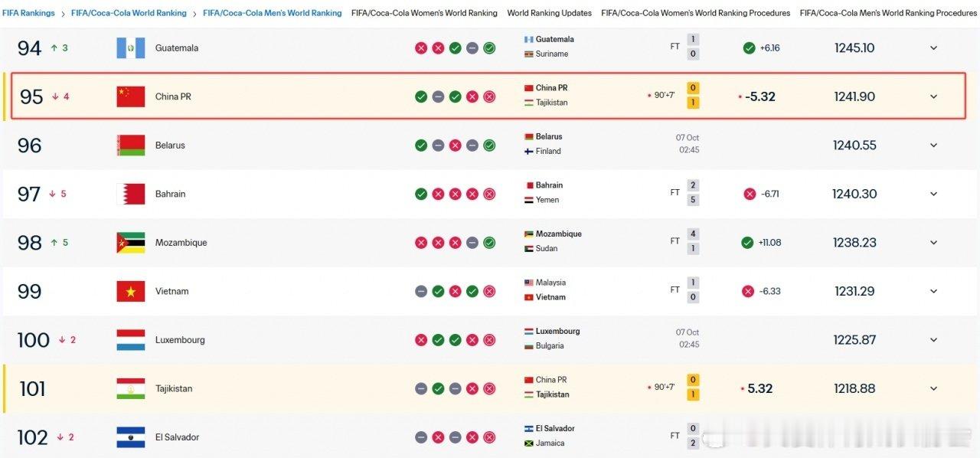Expand the China PR row details chevron

pyautogui.click(x=933, y=97)
